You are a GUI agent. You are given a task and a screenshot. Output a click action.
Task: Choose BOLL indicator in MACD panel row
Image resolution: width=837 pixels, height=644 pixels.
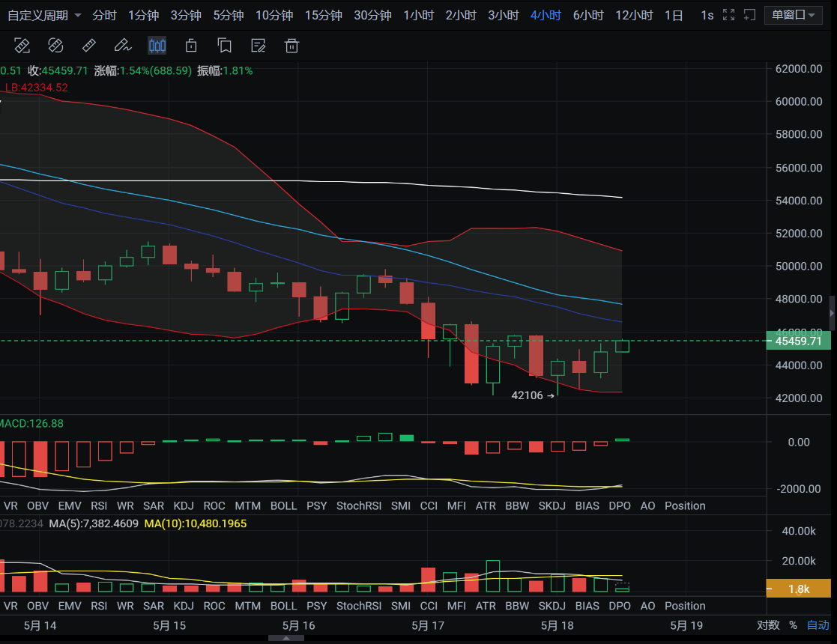[x=283, y=505]
